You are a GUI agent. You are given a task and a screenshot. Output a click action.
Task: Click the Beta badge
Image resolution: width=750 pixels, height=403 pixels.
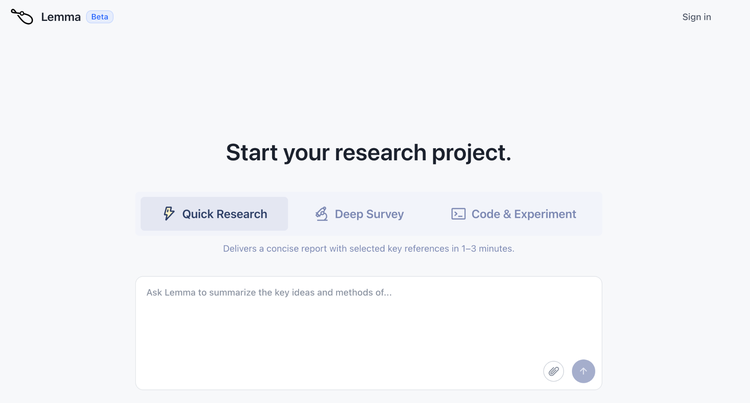100,17
